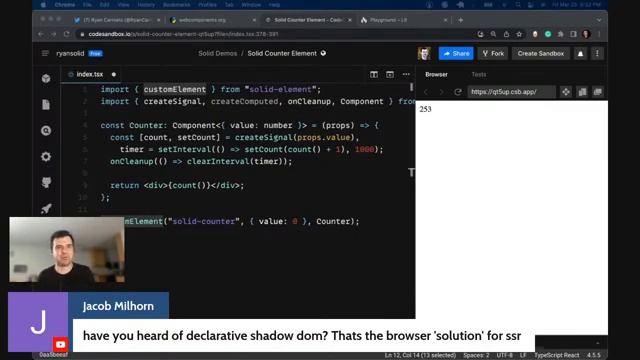Click the ryansolid username
The image size is (640, 360).
(x=70, y=53)
